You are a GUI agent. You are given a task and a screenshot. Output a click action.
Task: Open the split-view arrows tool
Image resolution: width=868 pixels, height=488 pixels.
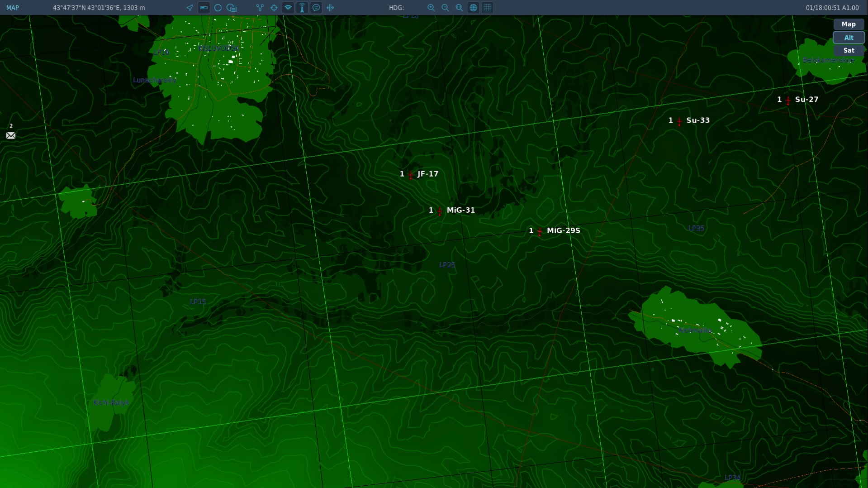pos(330,8)
